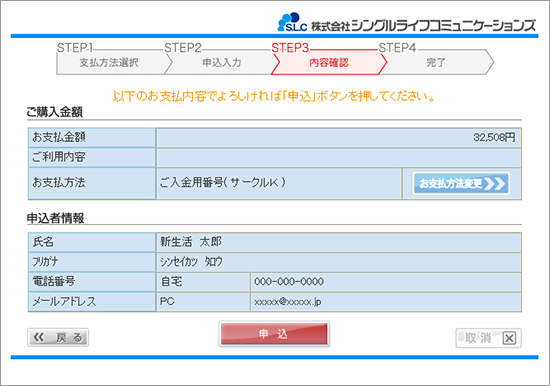Click the back arrows on 戻る button

(39, 338)
